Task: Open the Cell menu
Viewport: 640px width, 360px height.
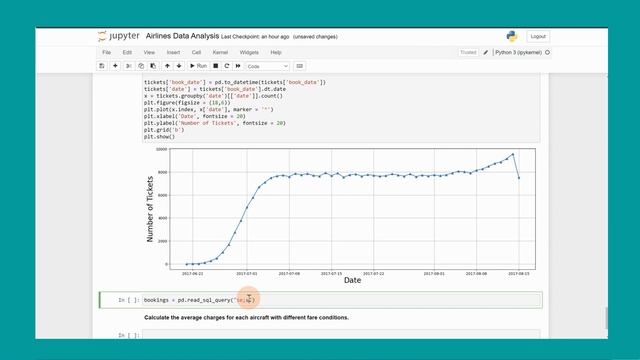Action: [196, 52]
